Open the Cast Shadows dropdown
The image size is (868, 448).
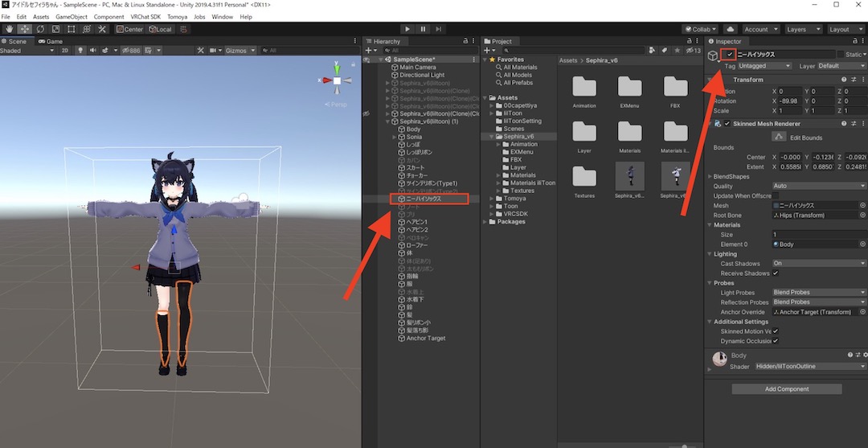(x=819, y=264)
